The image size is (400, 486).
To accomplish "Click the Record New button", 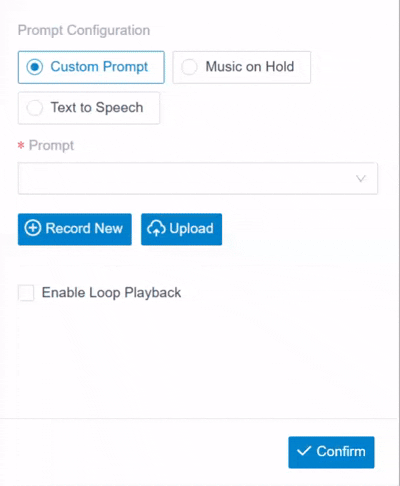I will click(75, 229).
